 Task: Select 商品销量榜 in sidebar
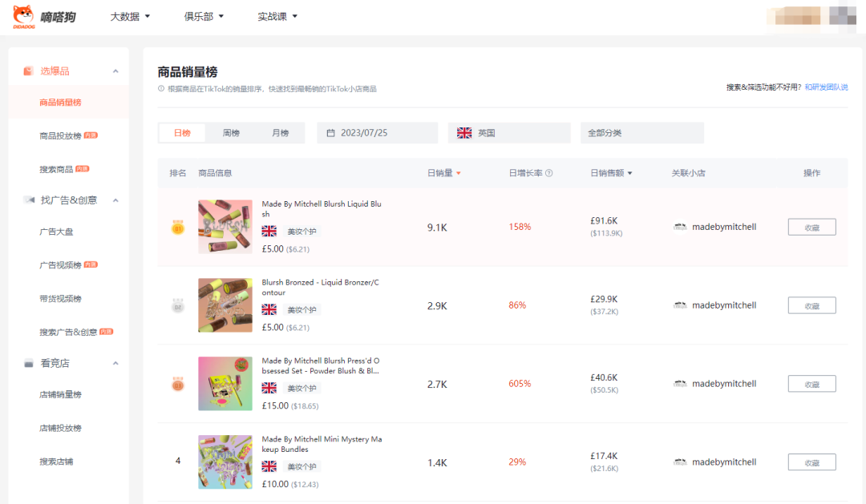[x=60, y=102]
